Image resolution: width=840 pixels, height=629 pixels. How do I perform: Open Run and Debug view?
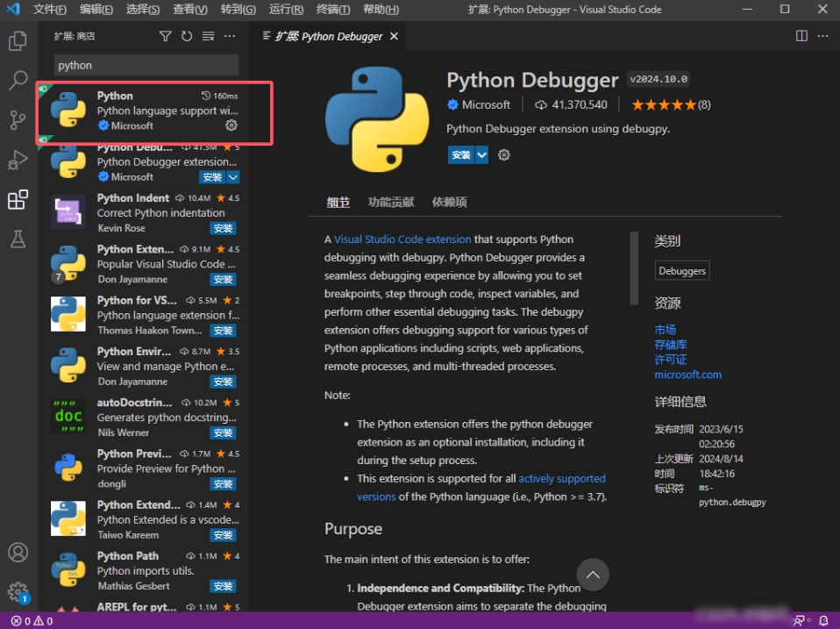(18, 160)
